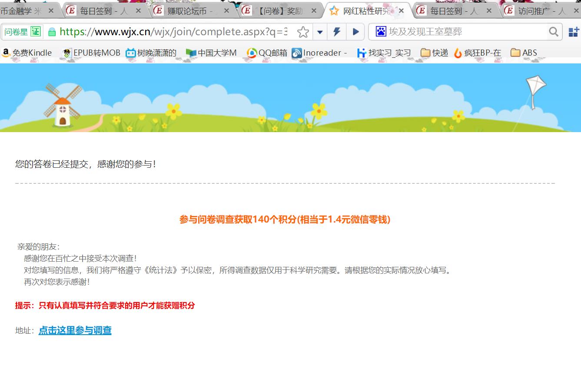Click the line 感谢您在百忙之中接受本次调查！

pos(80,259)
